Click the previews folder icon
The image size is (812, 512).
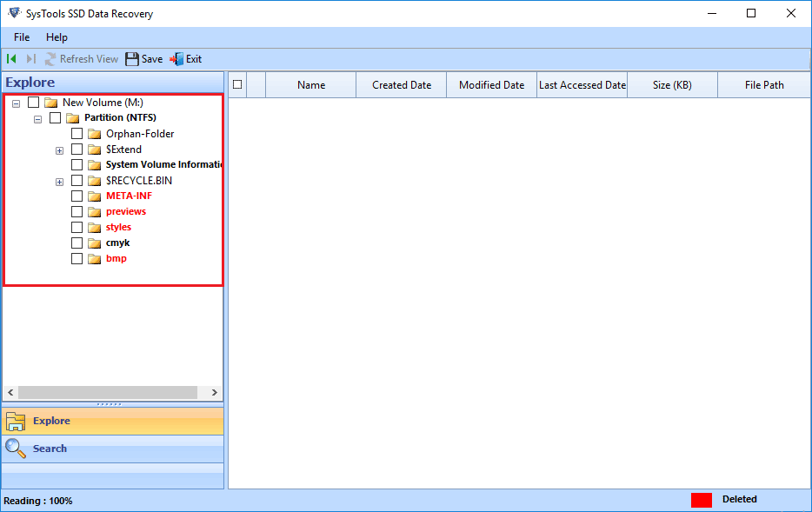pos(94,212)
